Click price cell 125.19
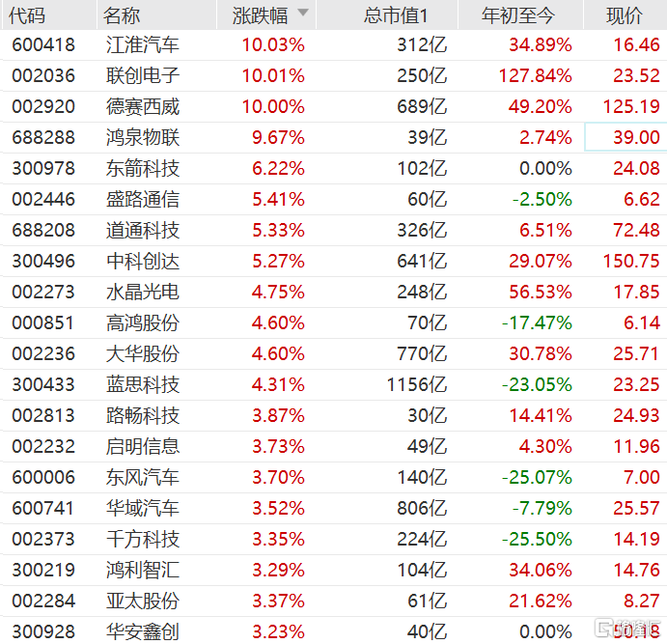Screen dimensions: 667x644 [x=631, y=106]
